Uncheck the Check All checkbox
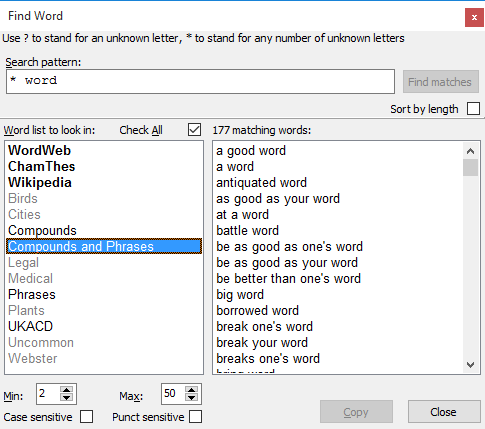The width and height of the screenshot is (485, 429). pyautogui.click(x=194, y=130)
